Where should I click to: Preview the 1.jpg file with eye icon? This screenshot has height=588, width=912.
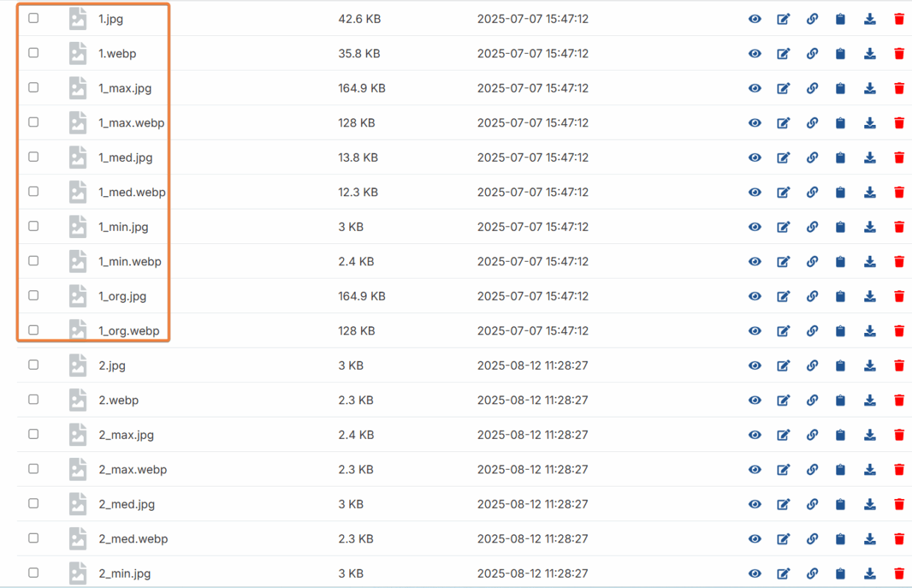click(x=755, y=19)
